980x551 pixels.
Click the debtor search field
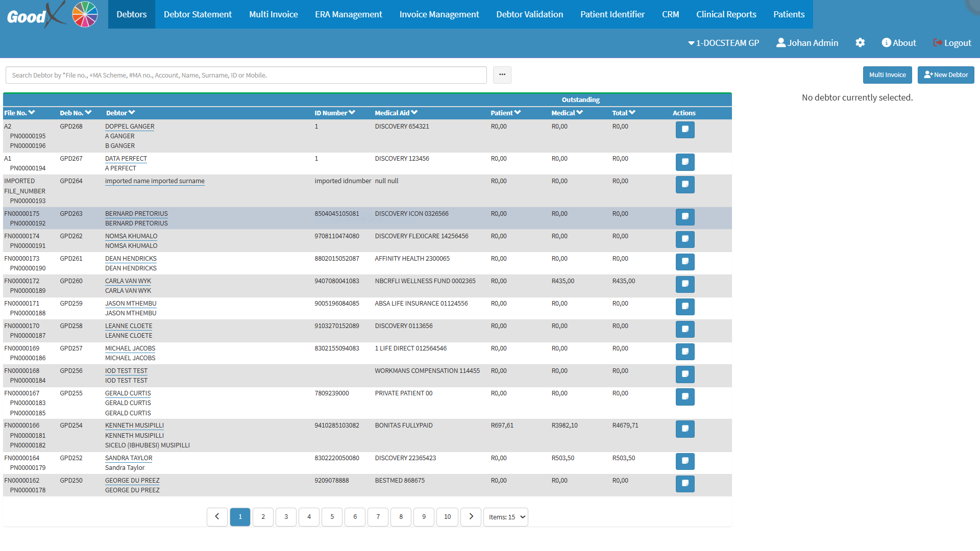(246, 75)
